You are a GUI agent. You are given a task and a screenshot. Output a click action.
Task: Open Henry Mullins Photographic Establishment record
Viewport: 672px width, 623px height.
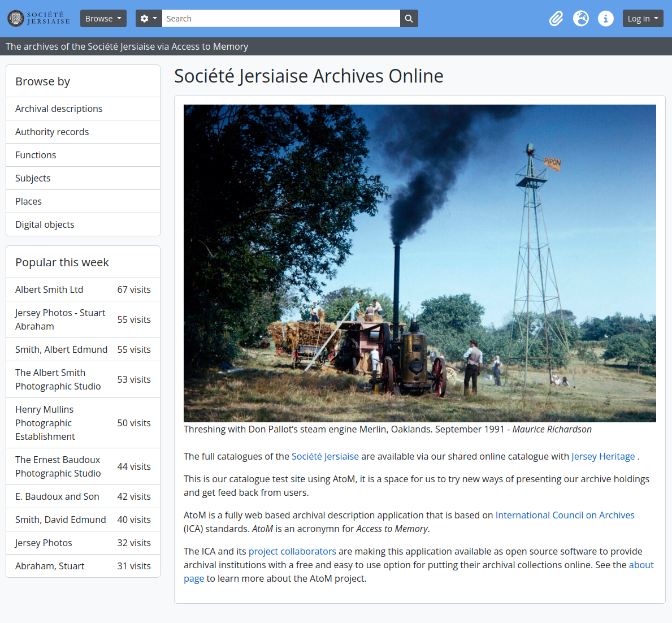coord(44,423)
